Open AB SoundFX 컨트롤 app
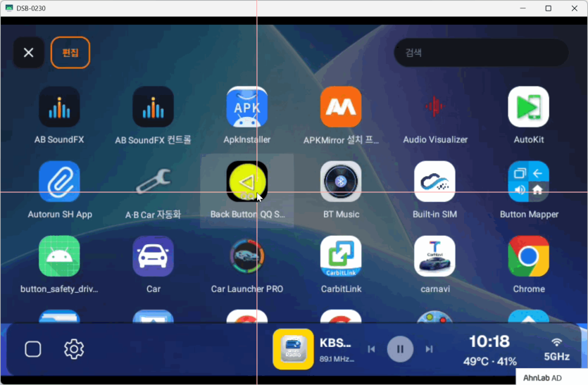 tap(153, 107)
